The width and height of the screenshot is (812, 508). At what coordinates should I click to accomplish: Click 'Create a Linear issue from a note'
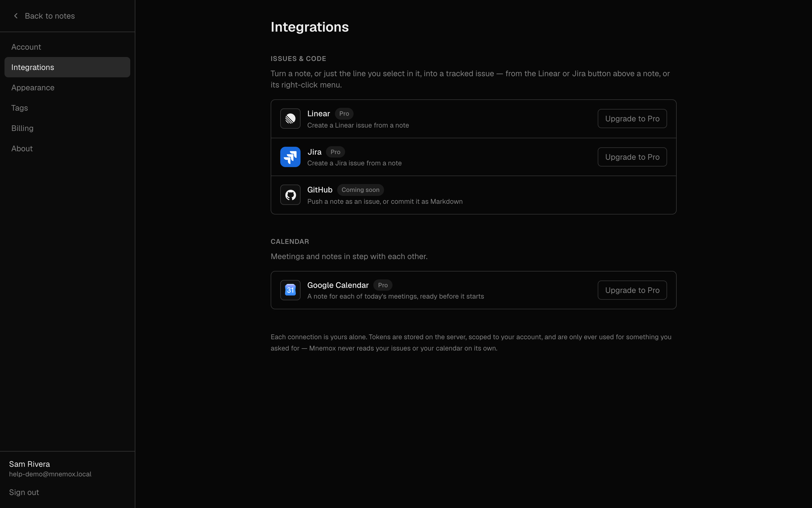pos(358,125)
